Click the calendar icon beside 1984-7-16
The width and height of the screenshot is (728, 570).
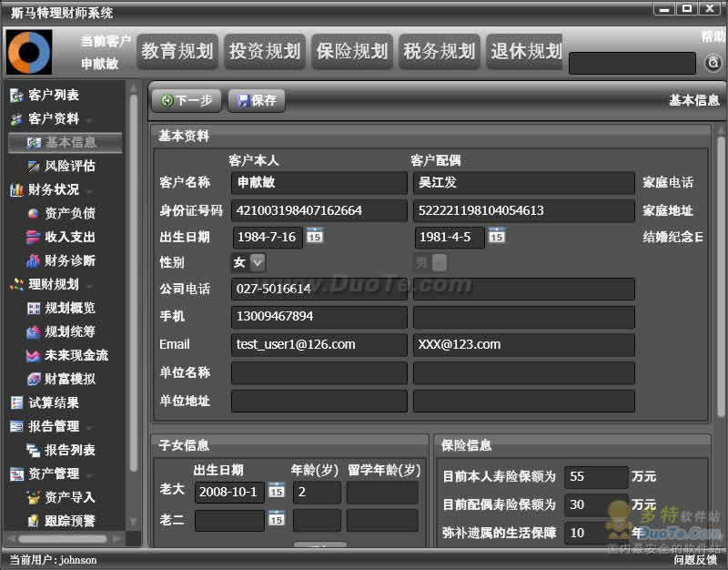point(315,237)
